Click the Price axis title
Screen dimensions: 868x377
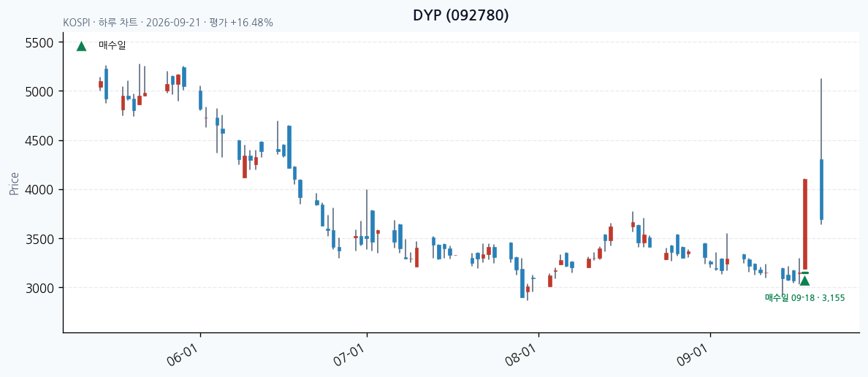coord(14,183)
